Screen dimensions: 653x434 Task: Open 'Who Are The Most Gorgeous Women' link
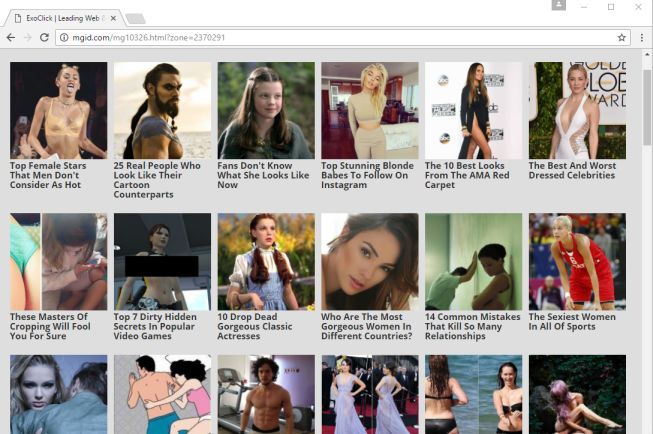point(366,327)
